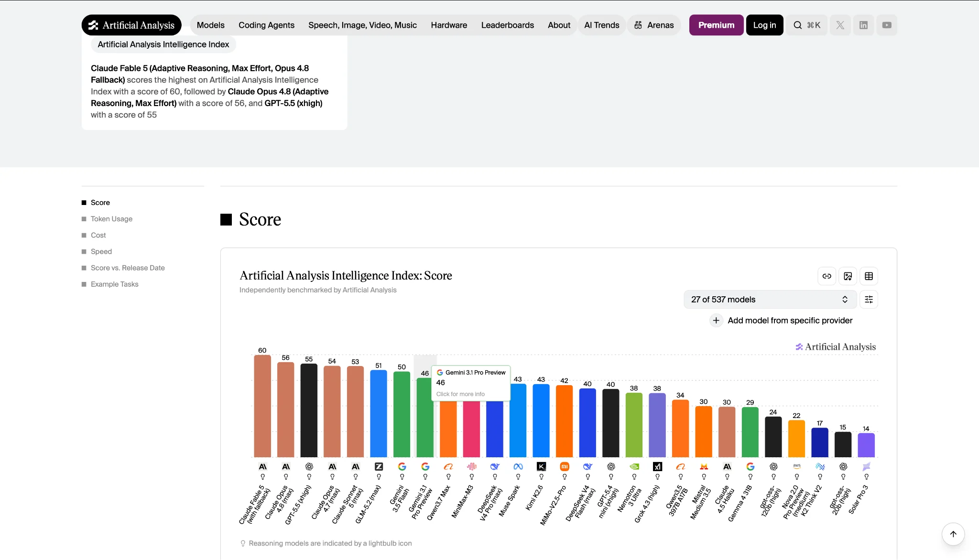Image resolution: width=979 pixels, height=560 pixels.
Task: Click the GLM-5.2 (max) blue bar
Action: (379, 414)
